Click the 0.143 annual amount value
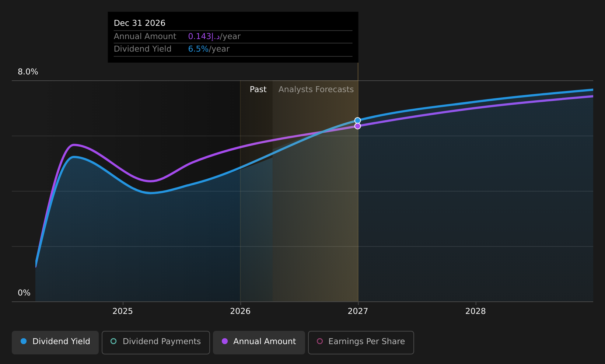The height and width of the screenshot is (364, 605). [x=204, y=36]
